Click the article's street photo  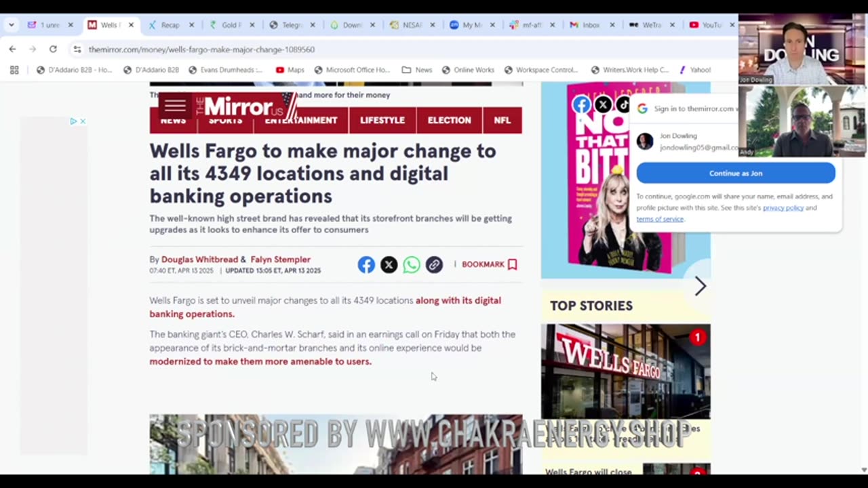tap(336, 445)
